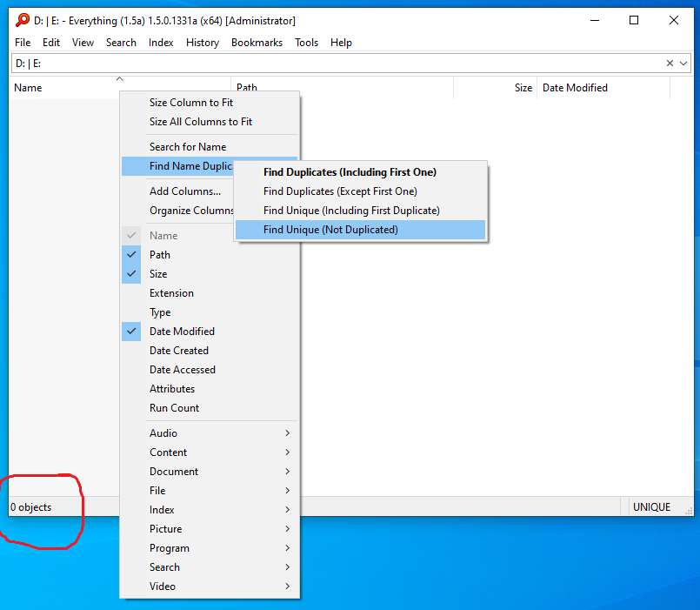Click the Everything magnifier app icon
The image size is (700, 610).
point(23,20)
